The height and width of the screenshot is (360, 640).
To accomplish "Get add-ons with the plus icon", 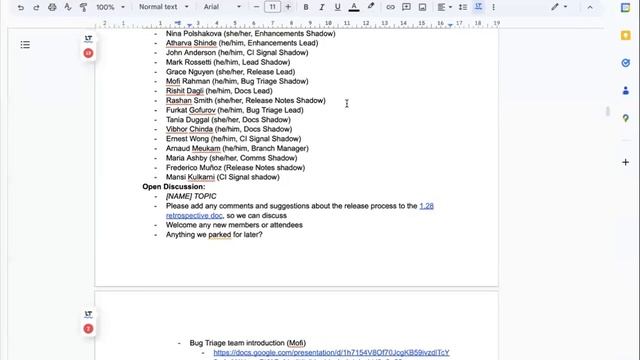I will [x=625, y=162].
